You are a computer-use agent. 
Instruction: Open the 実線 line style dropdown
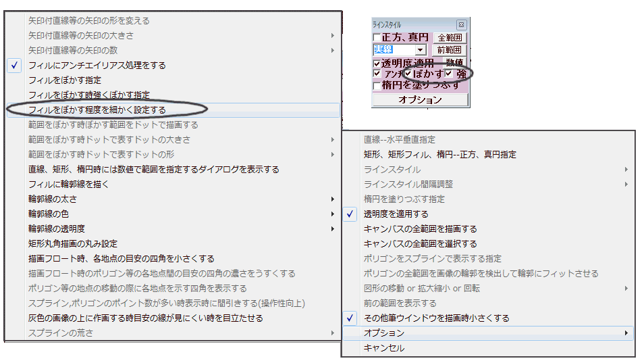pyautogui.click(x=420, y=50)
